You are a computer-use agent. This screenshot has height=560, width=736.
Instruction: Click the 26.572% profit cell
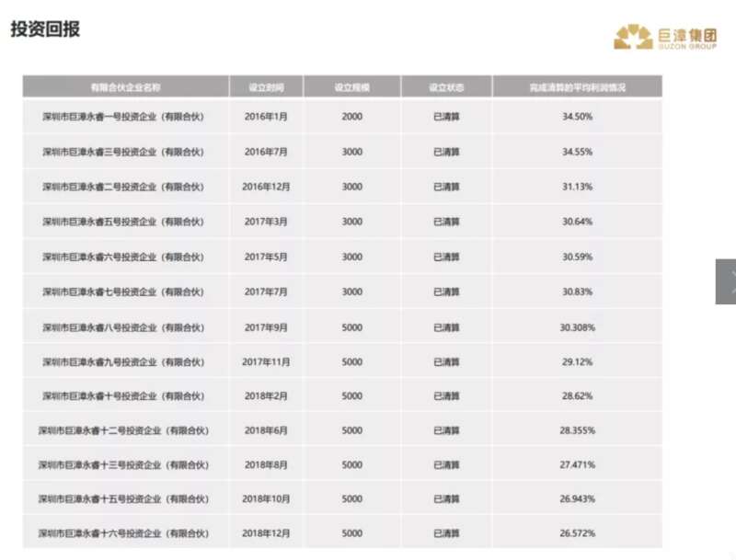578,533
